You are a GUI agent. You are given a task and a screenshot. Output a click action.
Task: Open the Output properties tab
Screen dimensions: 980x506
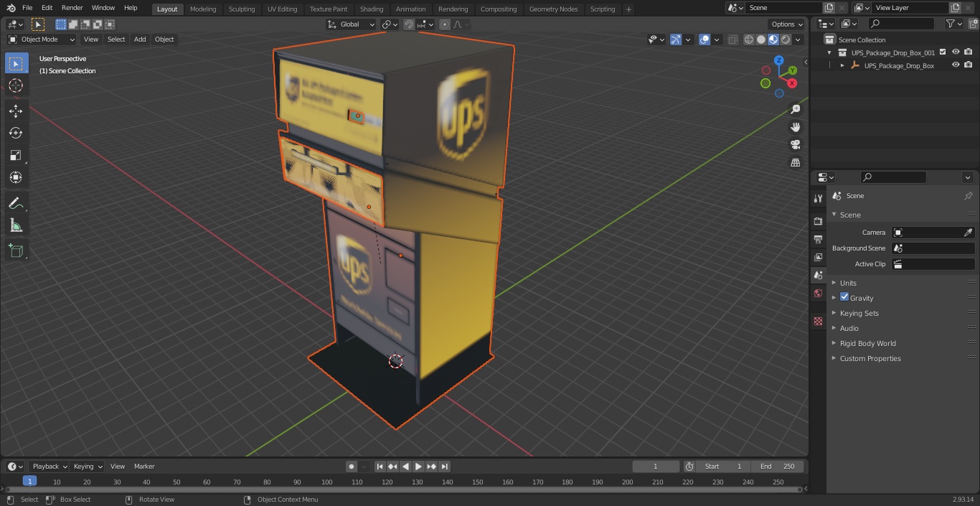click(x=818, y=239)
